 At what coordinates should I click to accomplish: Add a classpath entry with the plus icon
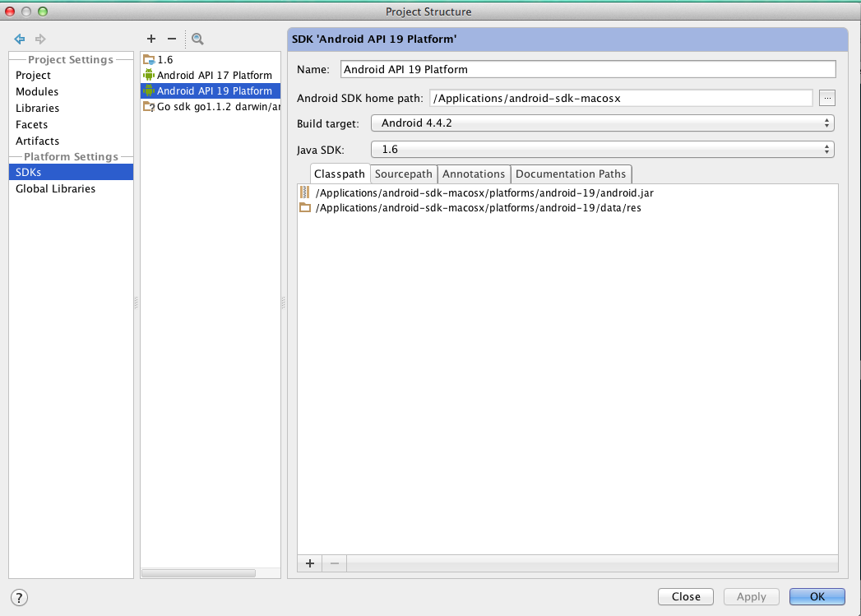[x=309, y=563]
